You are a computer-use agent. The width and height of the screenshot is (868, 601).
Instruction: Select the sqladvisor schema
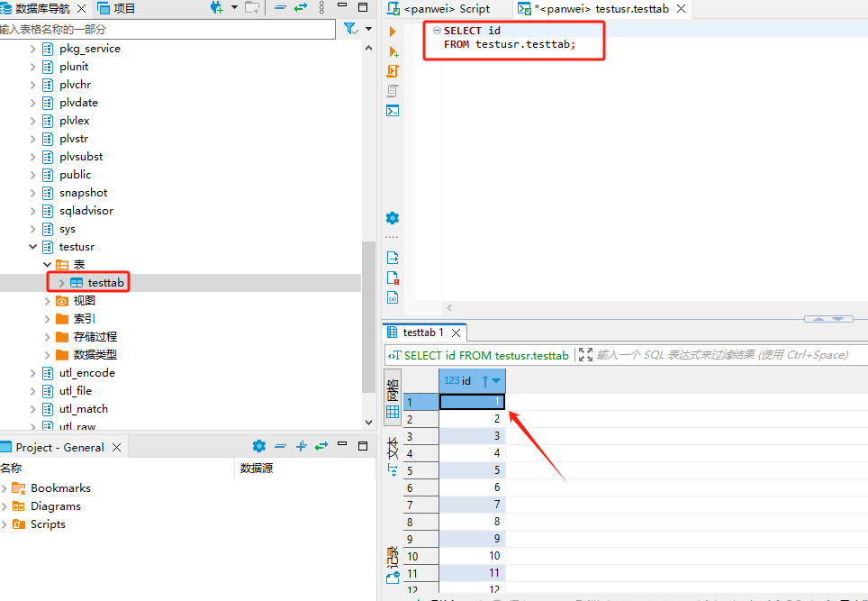click(x=86, y=211)
